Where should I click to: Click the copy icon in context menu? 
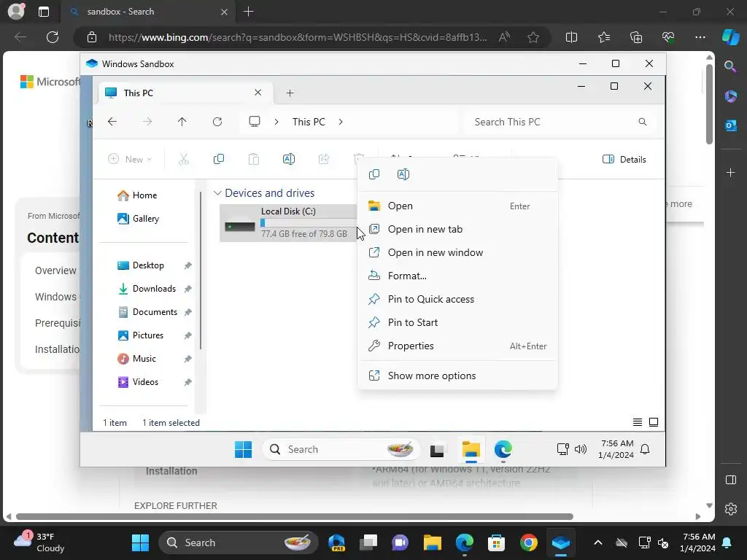coord(374,174)
